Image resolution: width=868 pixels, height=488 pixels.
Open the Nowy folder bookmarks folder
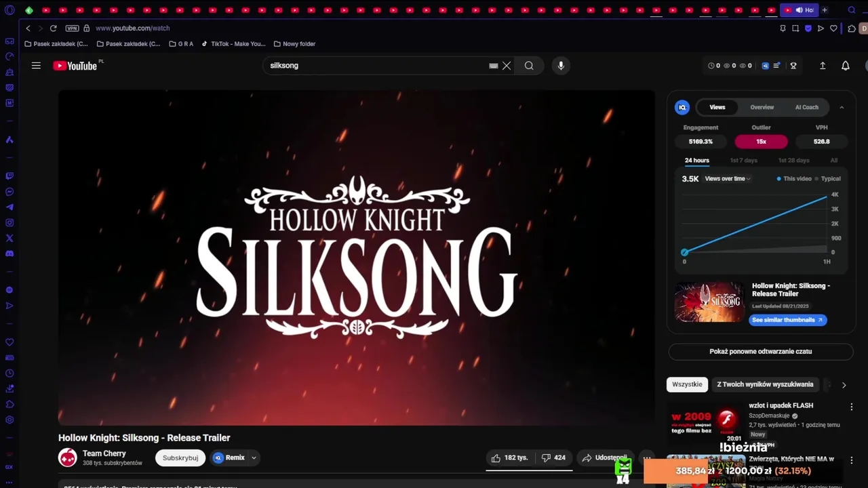tap(294, 44)
